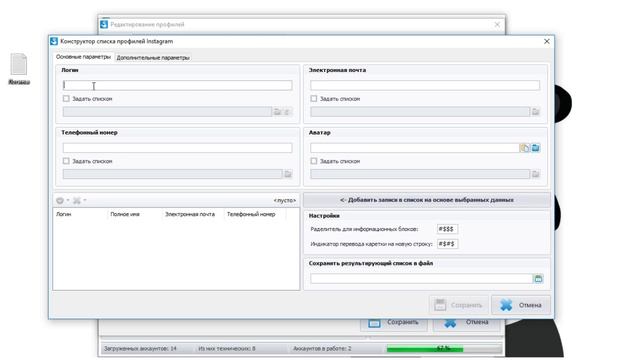This screenshot has height=360, width=640.
Task: Switch to Дополнительные параметры tab
Action: [x=153, y=58]
